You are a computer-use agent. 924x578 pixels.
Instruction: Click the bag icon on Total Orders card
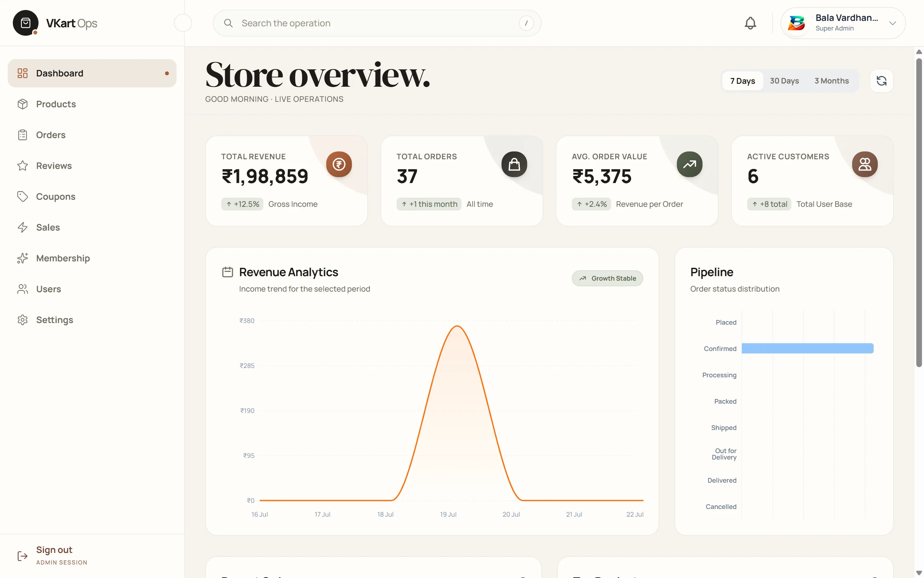tap(514, 164)
